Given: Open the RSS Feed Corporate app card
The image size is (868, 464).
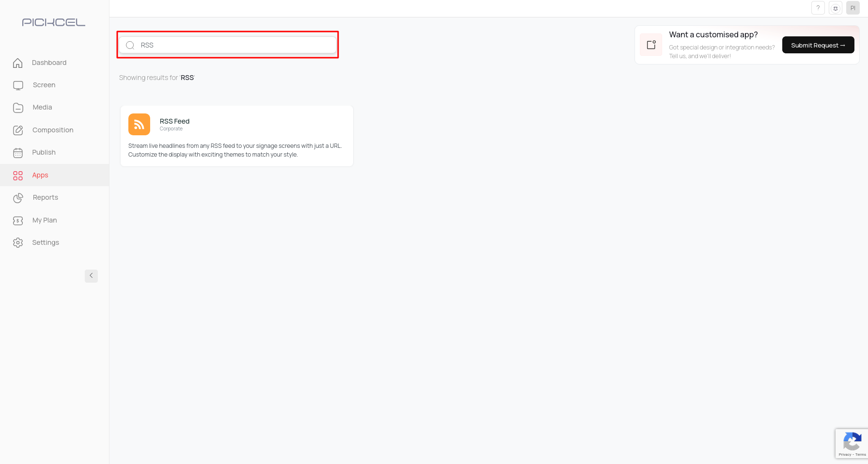Looking at the screenshot, I should (236, 136).
